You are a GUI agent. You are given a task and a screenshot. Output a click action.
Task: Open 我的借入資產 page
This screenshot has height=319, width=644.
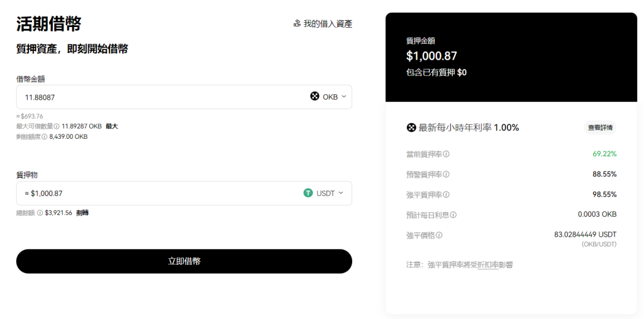point(327,24)
